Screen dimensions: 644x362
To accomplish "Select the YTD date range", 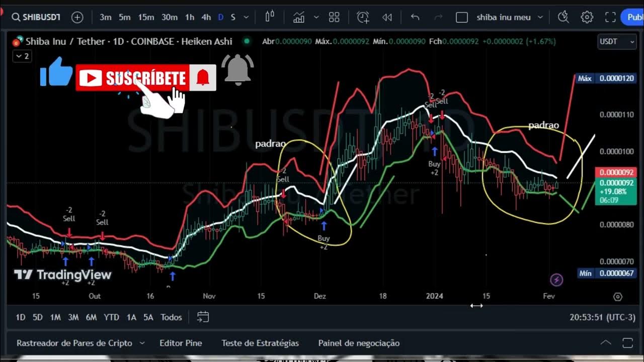I will (111, 317).
